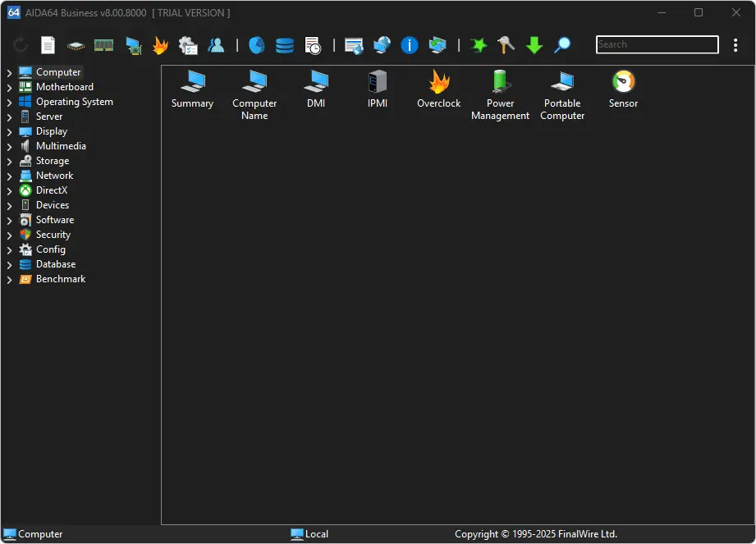
Task: Expand the Computer tree node
Action: [x=9, y=73]
